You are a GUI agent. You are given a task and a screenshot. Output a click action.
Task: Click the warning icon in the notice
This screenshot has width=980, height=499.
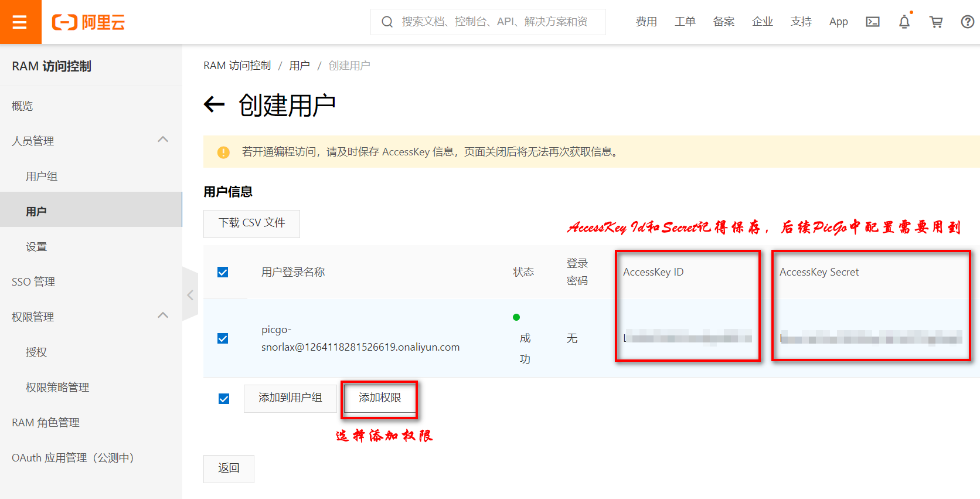[x=223, y=152]
